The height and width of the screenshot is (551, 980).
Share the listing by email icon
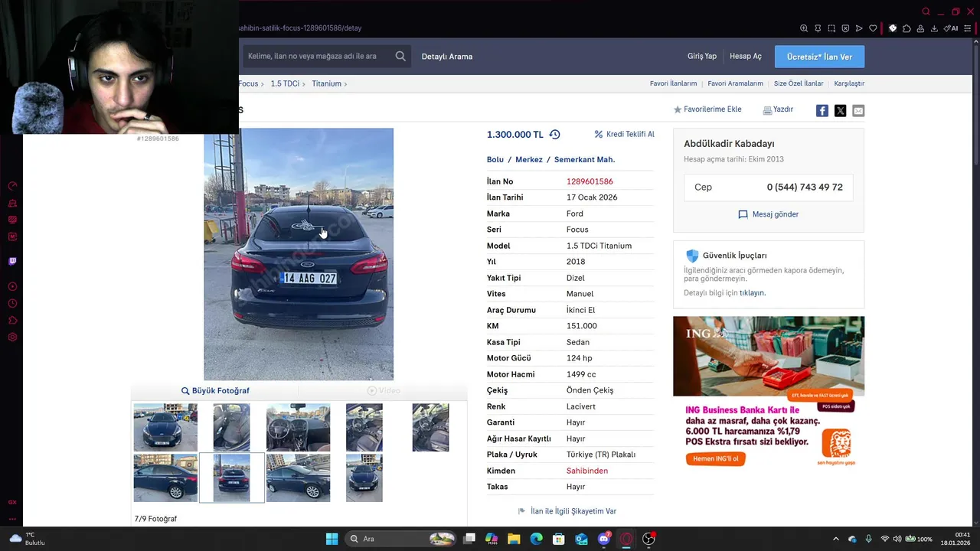coord(858,111)
